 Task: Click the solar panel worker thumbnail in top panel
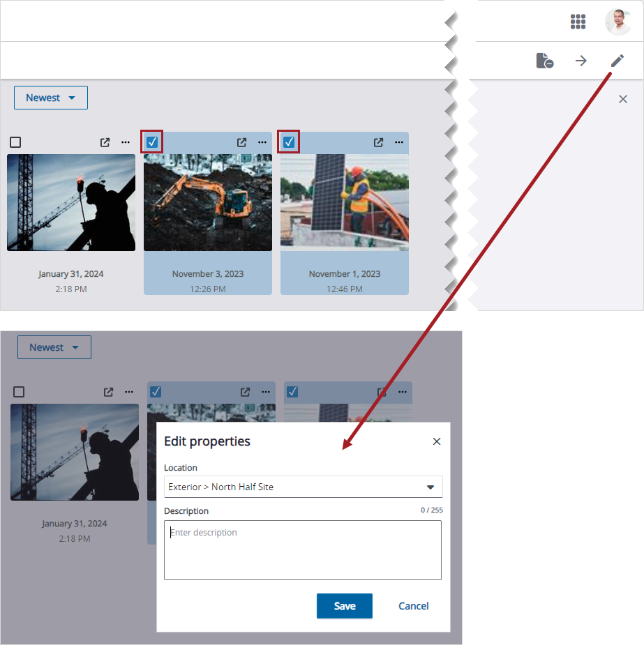tap(345, 202)
